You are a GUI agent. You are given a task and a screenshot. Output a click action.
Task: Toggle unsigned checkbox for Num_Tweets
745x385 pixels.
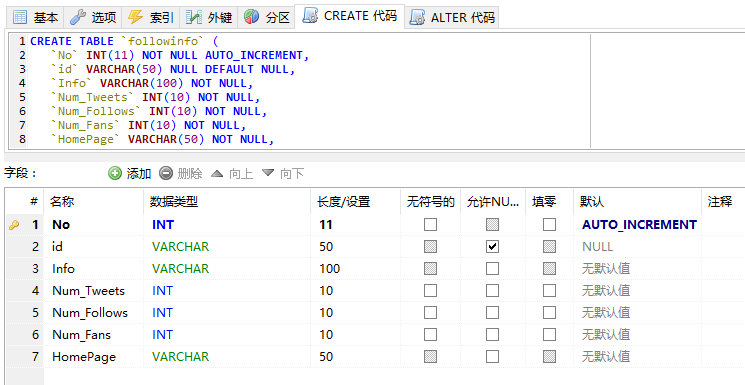(x=430, y=290)
